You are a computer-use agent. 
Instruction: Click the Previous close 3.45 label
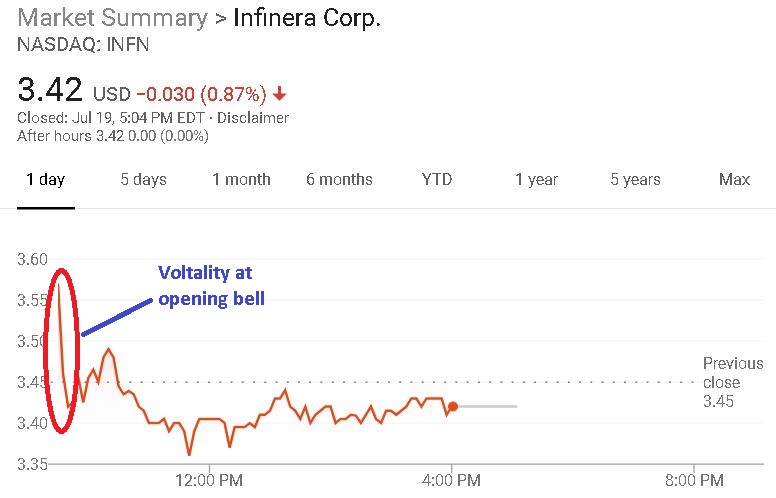point(732,382)
